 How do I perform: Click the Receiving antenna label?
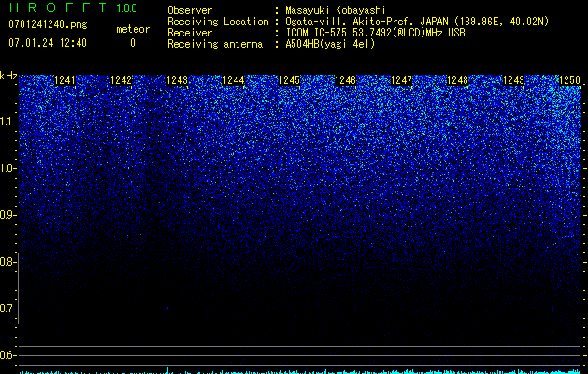tap(215, 44)
